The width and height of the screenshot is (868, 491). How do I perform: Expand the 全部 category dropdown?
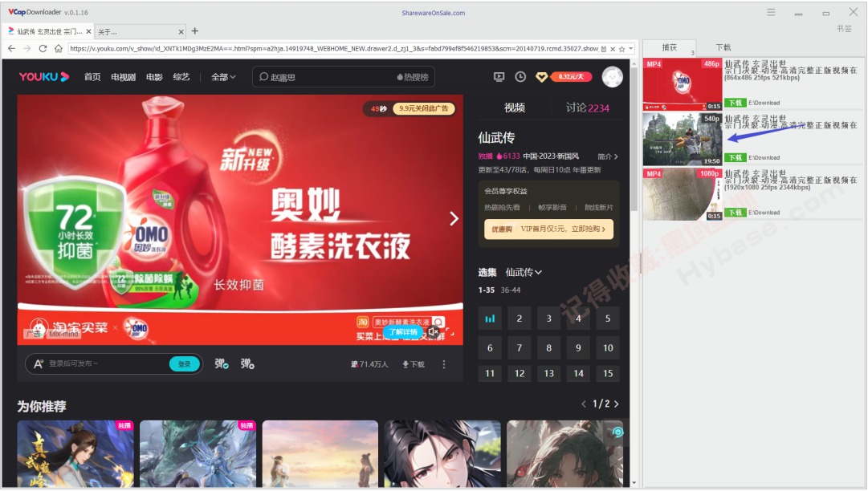tap(223, 77)
